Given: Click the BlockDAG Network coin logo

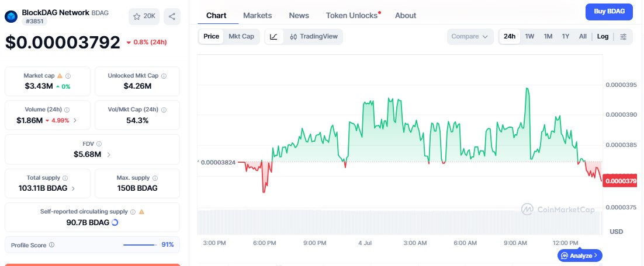Looking at the screenshot, I should [x=11, y=16].
